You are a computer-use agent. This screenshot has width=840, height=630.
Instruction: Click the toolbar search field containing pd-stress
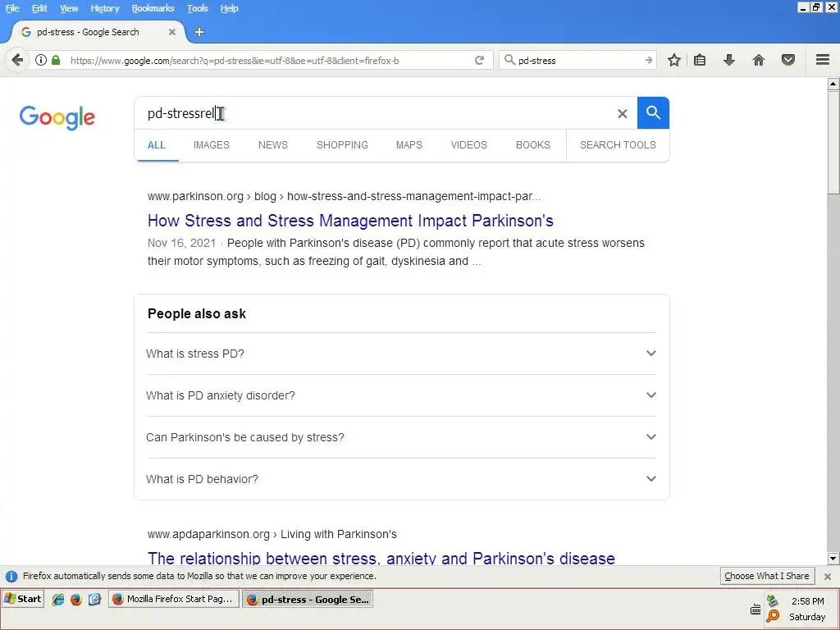578,61
